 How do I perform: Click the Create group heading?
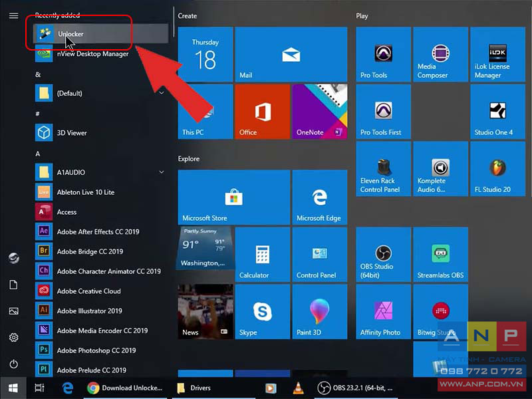[x=188, y=15]
